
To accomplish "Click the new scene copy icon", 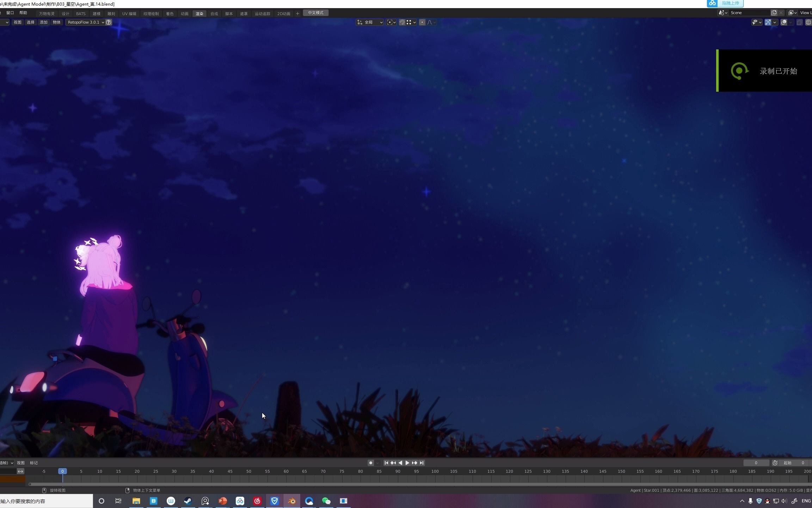I will [x=774, y=13].
